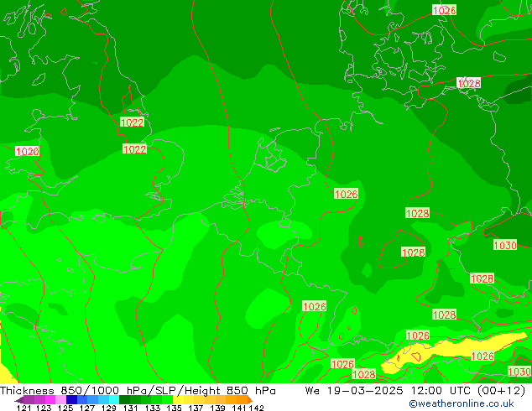This screenshot has width=532, height=411.
Task: Click the legend value 139
Action: [217, 408]
